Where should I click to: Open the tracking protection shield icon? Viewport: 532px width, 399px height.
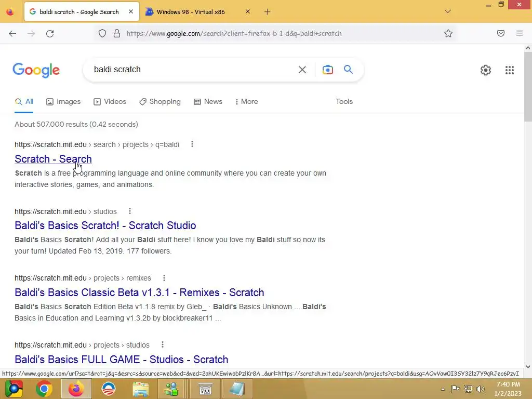coord(102,33)
